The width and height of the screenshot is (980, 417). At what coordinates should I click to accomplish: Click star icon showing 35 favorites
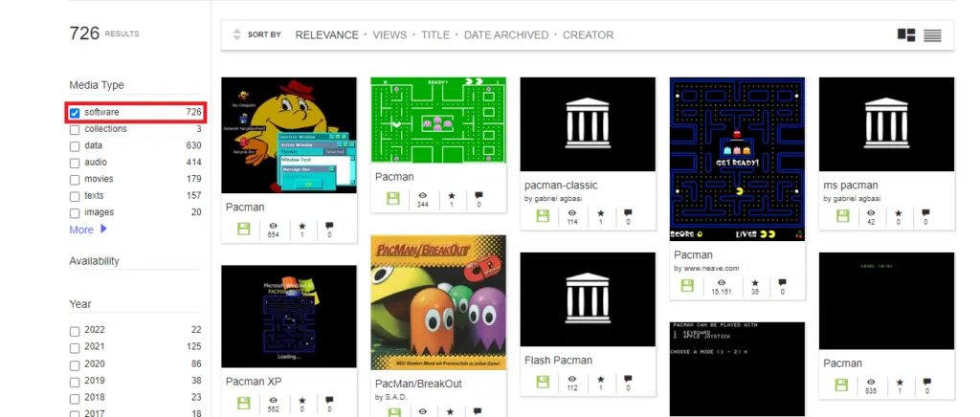click(x=756, y=283)
